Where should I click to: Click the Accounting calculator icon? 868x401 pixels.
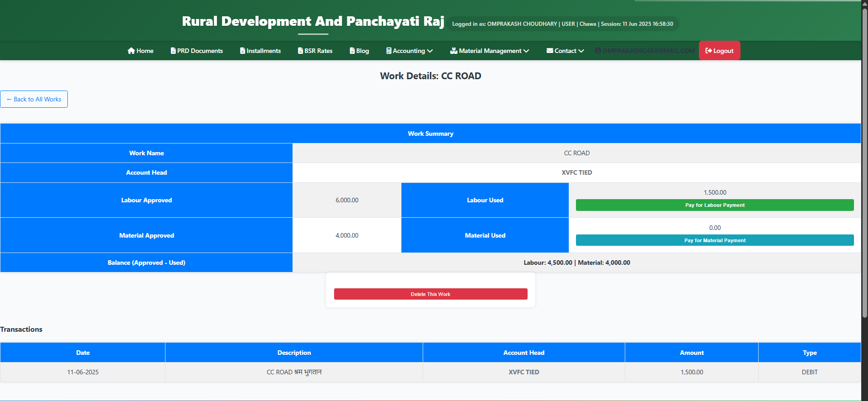tap(389, 51)
